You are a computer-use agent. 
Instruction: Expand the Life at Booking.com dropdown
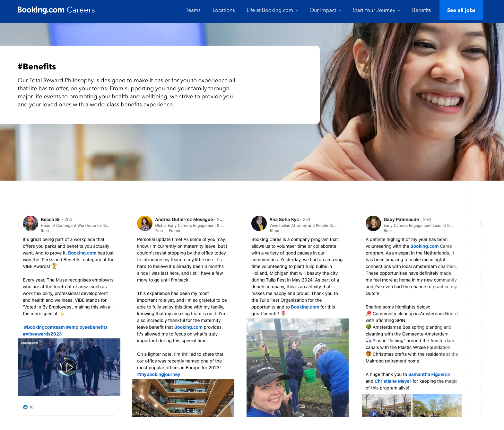pos(272,10)
